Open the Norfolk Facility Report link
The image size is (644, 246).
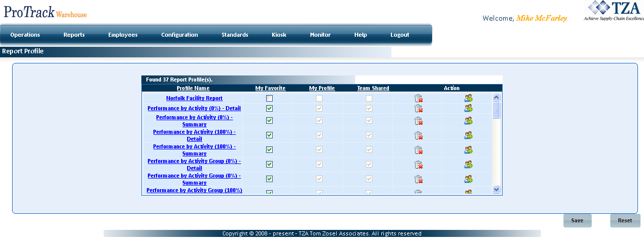(194, 99)
